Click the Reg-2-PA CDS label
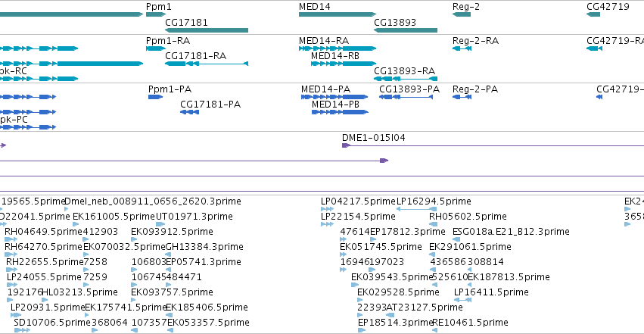Image resolution: width=644 pixels, height=334 pixels. (x=475, y=89)
